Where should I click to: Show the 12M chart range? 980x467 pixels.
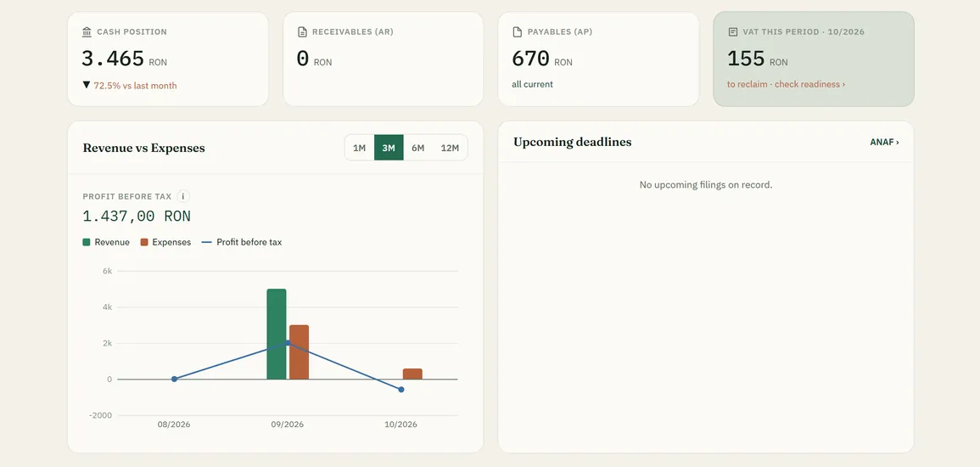click(450, 148)
